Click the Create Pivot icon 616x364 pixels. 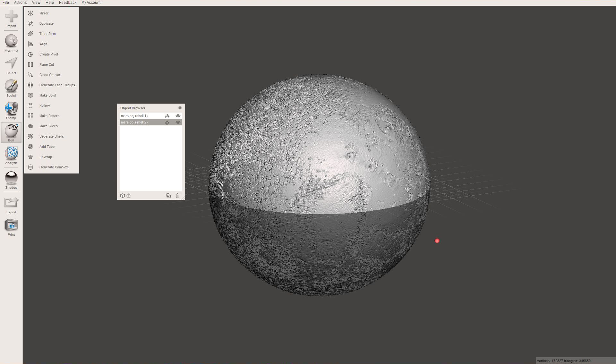pyautogui.click(x=30, y=54)
